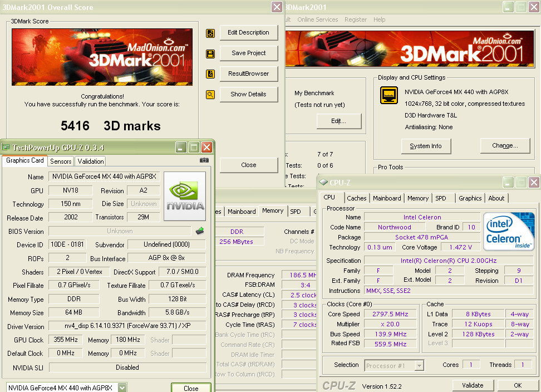This screenshot has height=392, width=541.
Task: Click the Edit... button under My Benchmark
Action: (339, 121)
